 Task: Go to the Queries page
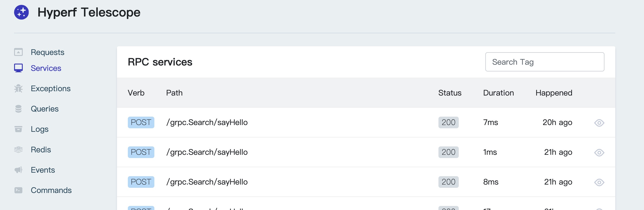pos(45,109)
